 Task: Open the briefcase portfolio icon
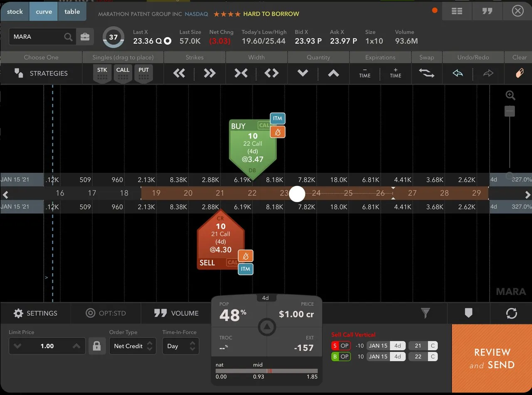click(x=85, y=37)
